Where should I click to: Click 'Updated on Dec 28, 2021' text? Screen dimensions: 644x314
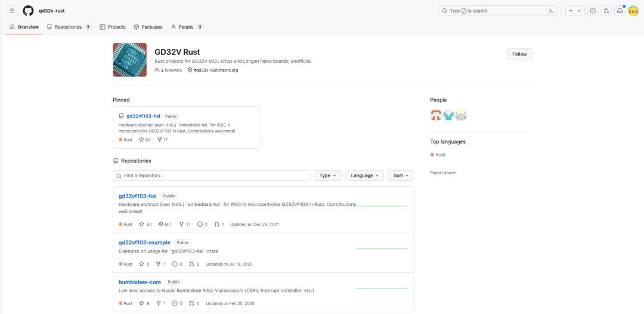255,224
